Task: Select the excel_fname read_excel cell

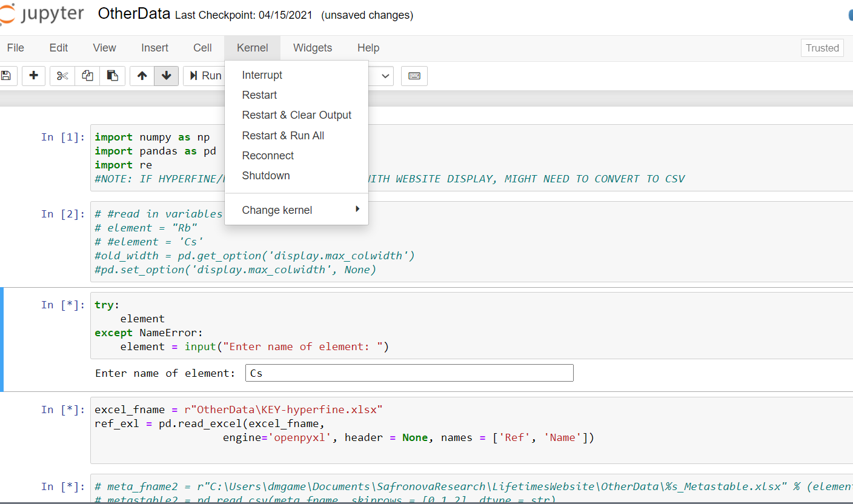Action: click(x=471, y=431)
